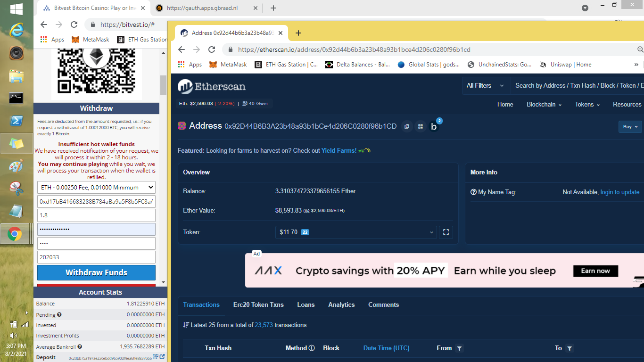The height and width of the screenshot is (362, 644).
Task: Open the My Name Tag help icon
Action: pos(473,192)
